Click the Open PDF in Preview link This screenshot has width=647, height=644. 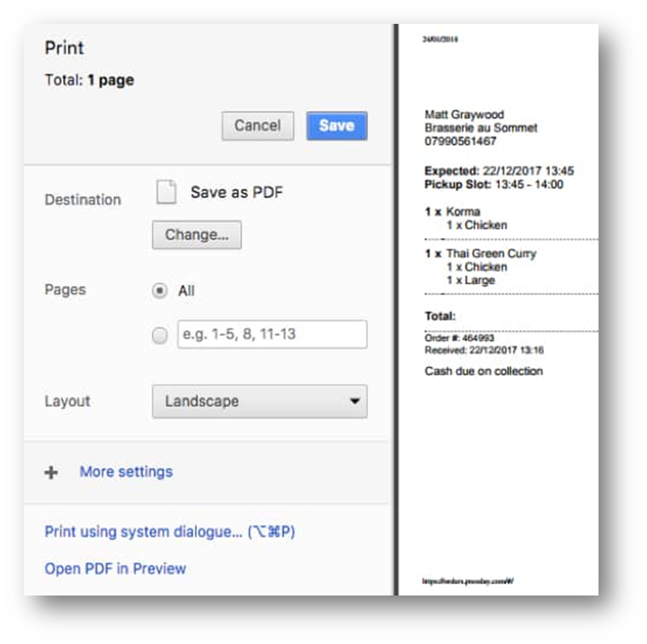[x=113, y=569]
